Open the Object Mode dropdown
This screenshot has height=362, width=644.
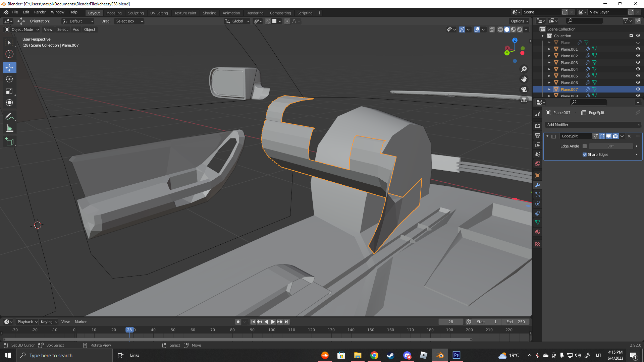[x=22, y=29]
